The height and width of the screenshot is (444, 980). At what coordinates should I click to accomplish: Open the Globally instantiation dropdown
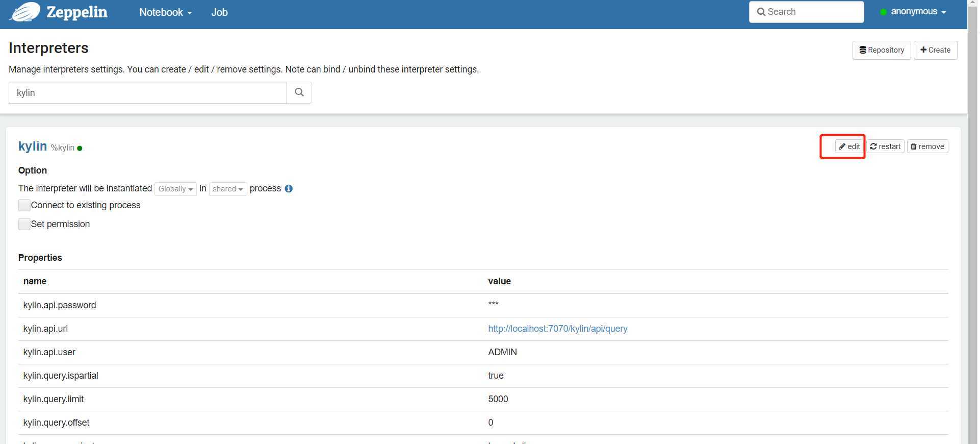pos(175,189)
